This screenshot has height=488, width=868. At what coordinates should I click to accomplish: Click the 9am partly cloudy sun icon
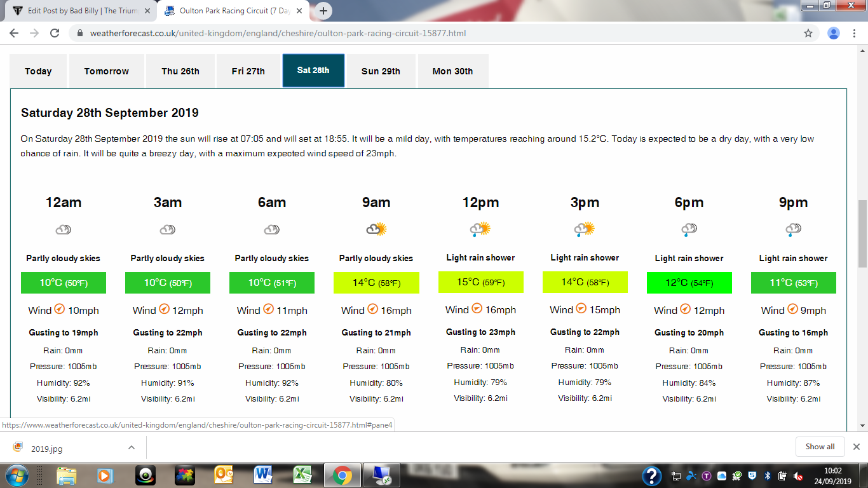point(376,229)
